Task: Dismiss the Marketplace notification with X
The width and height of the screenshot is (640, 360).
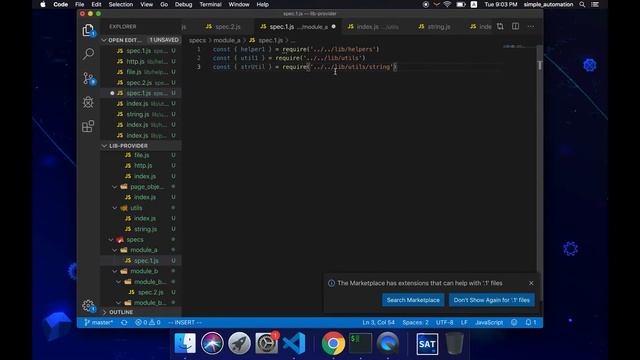Action: coord(531,283)
